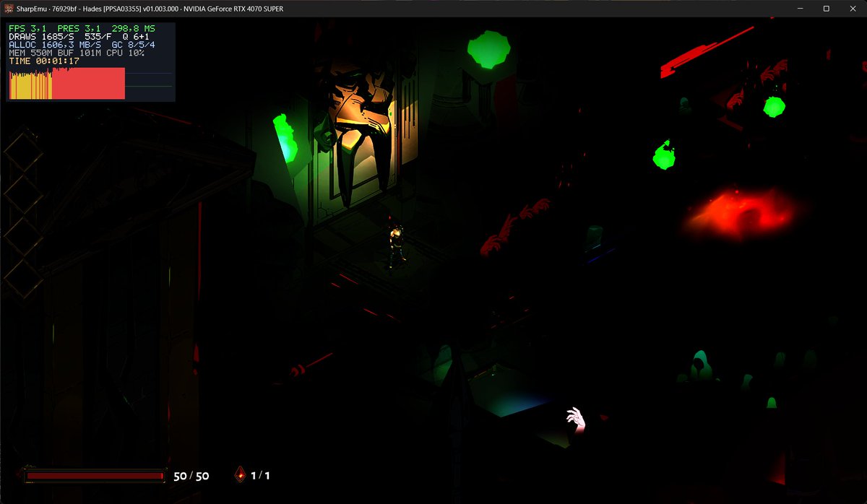Screen dimensions: 867x504
Task: Click the white hand cursor near the pool
Action: (576, 419)
